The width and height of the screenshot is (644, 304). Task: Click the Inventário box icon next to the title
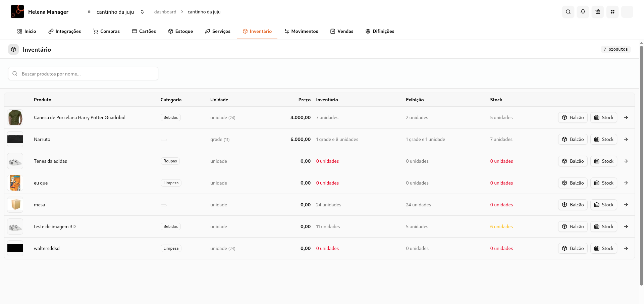(13, 49)
